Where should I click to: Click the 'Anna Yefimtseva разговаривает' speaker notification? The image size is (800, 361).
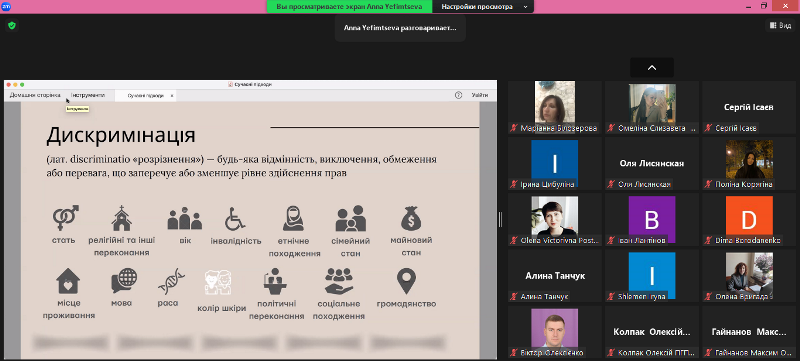coord(400,28)
